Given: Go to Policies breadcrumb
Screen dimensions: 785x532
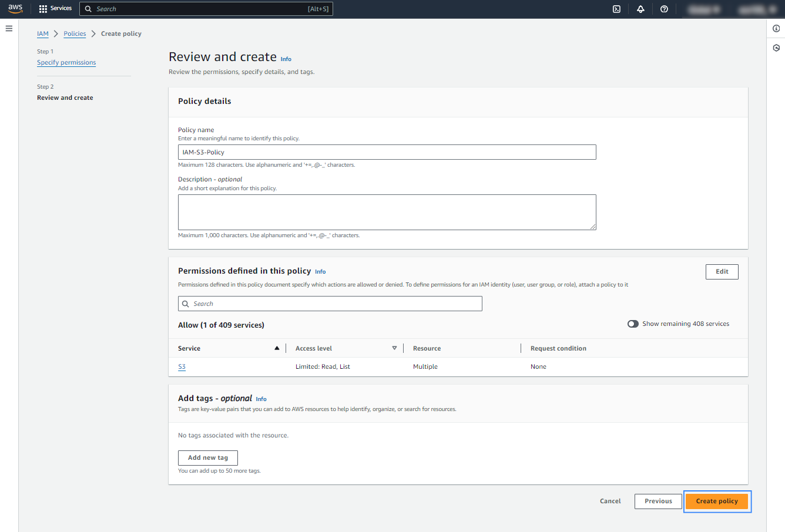Looking at the screenshot, I should [x=75, y=33].
